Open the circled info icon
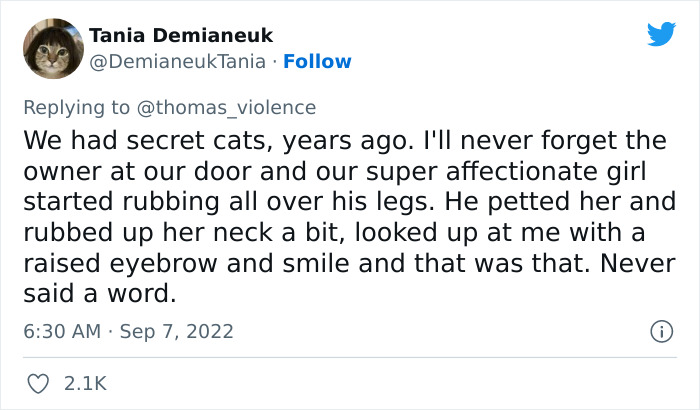 [x=659, y=330]
